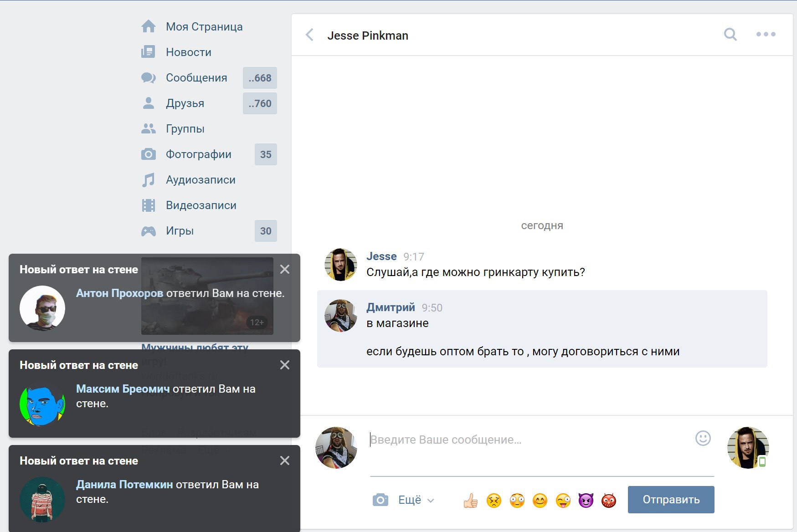Viewport: 797px width, 532px height.
Task: Open Фотографии camera icon in sidebar
Action: tap(149, 154)
